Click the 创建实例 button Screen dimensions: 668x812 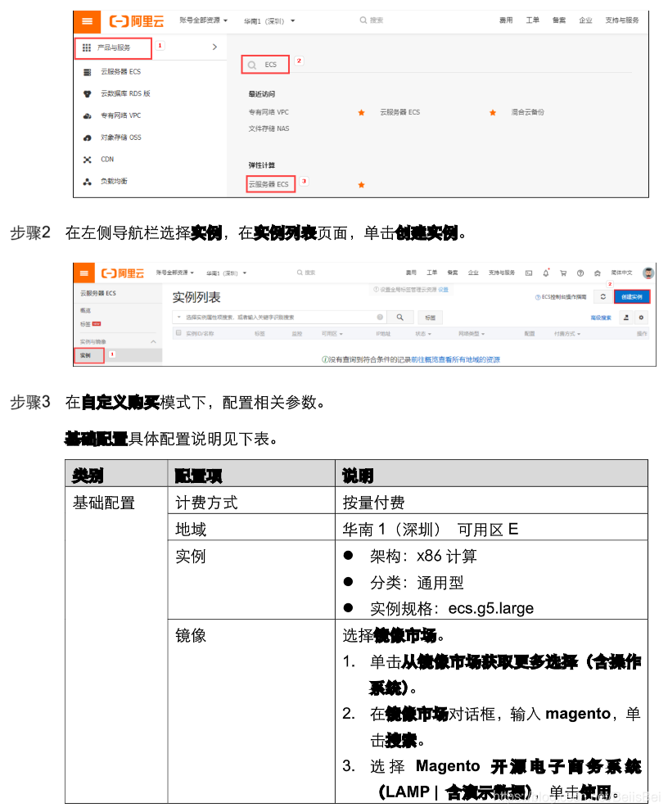[633, 296]
